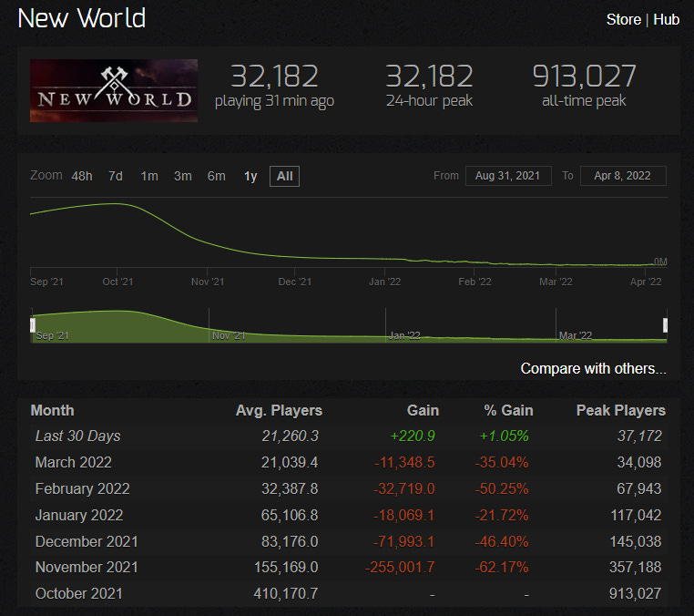Click the 155,169.0 average for November
This screenshot has width=694, height=616.
pyautogui.click(x=286, y=567)
